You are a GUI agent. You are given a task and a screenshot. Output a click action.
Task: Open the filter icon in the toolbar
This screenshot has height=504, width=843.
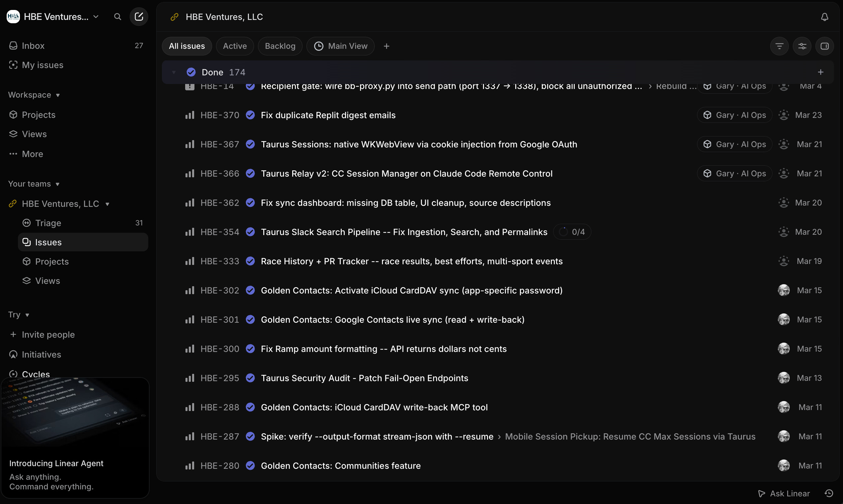tap(779, 46)
